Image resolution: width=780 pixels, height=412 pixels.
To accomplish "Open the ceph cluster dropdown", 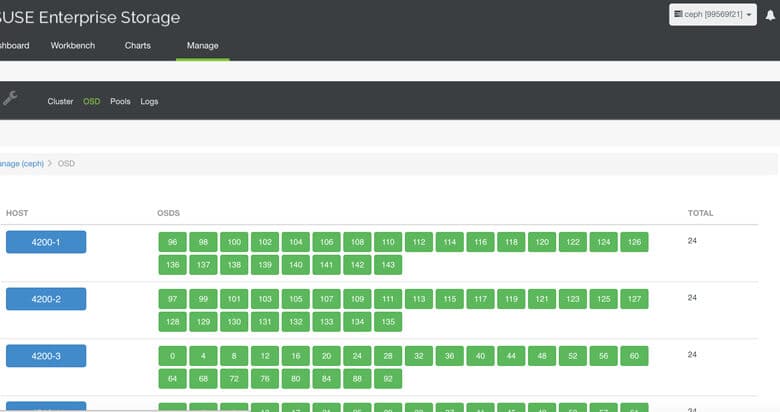I will 713,14.
